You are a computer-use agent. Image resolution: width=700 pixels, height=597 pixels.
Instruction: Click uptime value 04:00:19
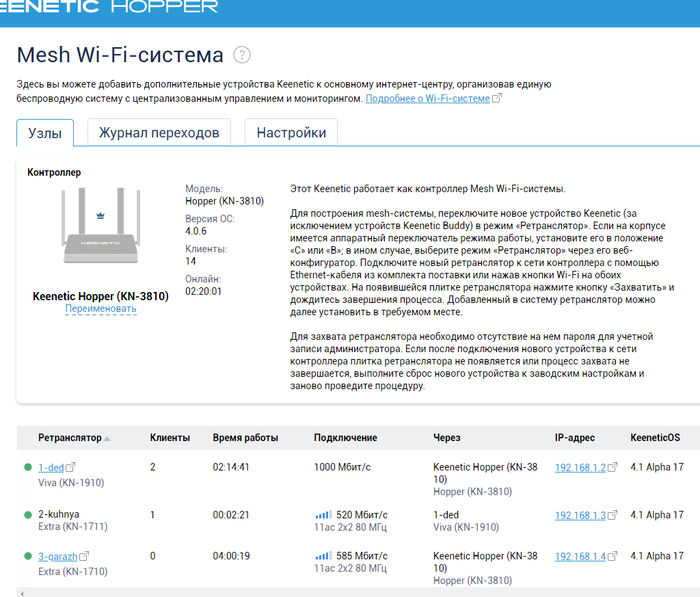click(x=231, y=556)
